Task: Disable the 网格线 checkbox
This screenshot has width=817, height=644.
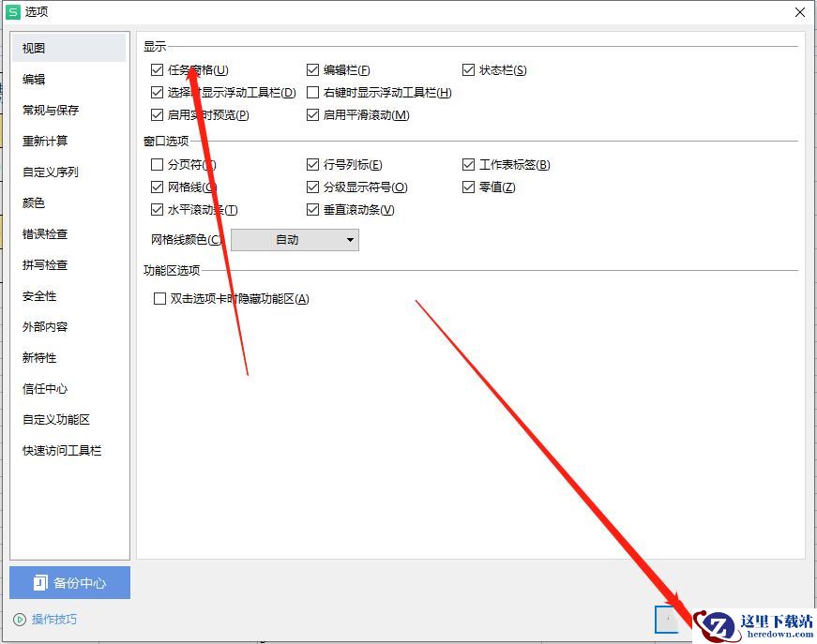Action: click(x=157, y=187)
